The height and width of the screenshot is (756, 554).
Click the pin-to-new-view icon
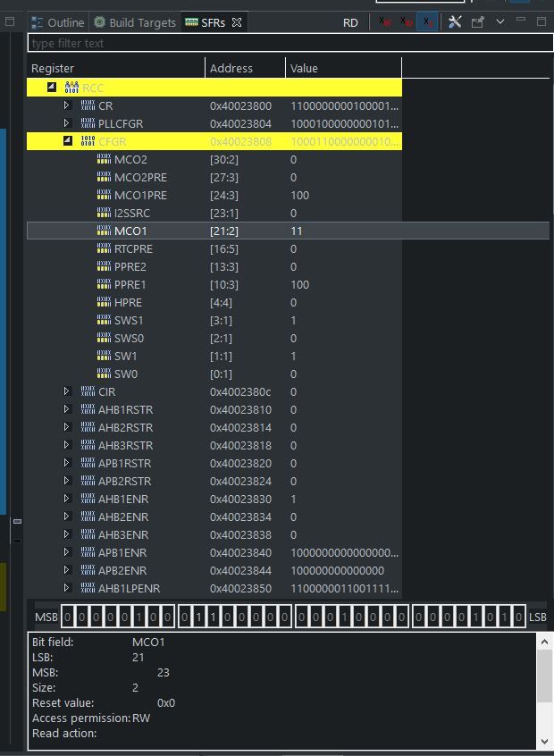point(477,22)
